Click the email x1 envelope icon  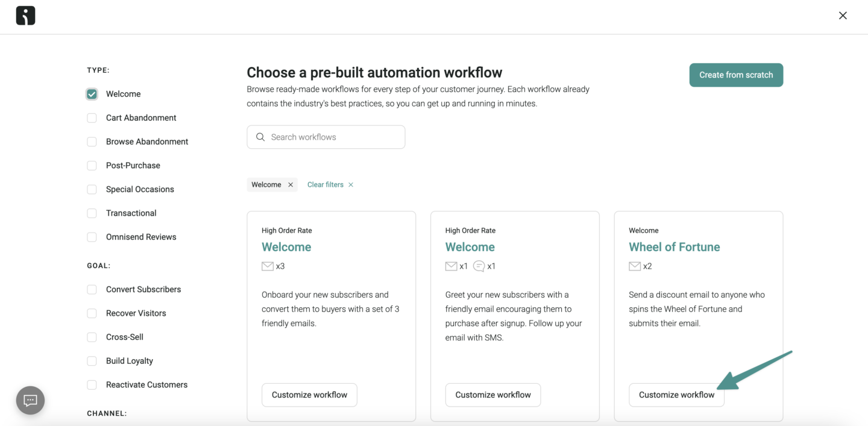click(x=451, y=266)
